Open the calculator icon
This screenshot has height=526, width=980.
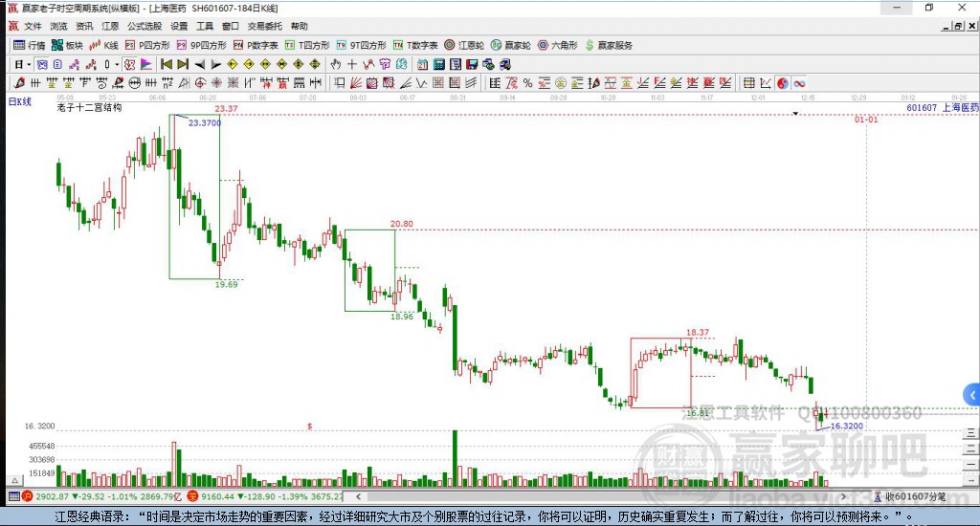pos(438,64)
